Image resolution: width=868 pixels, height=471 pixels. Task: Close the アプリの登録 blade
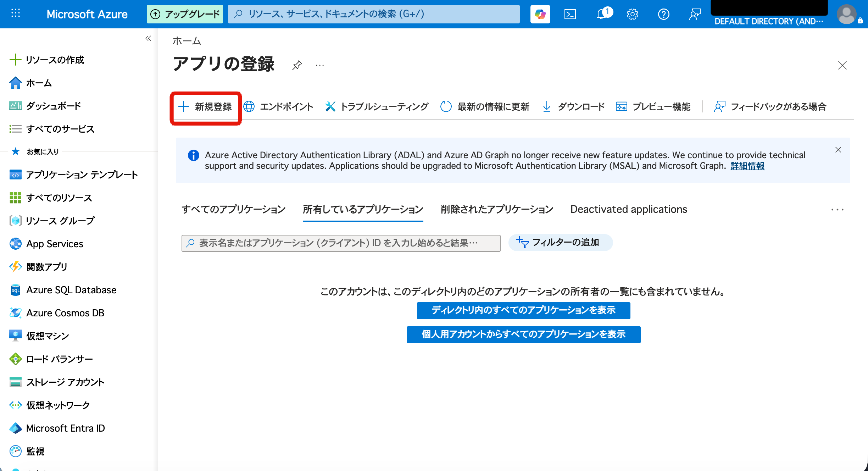[842, 65]
